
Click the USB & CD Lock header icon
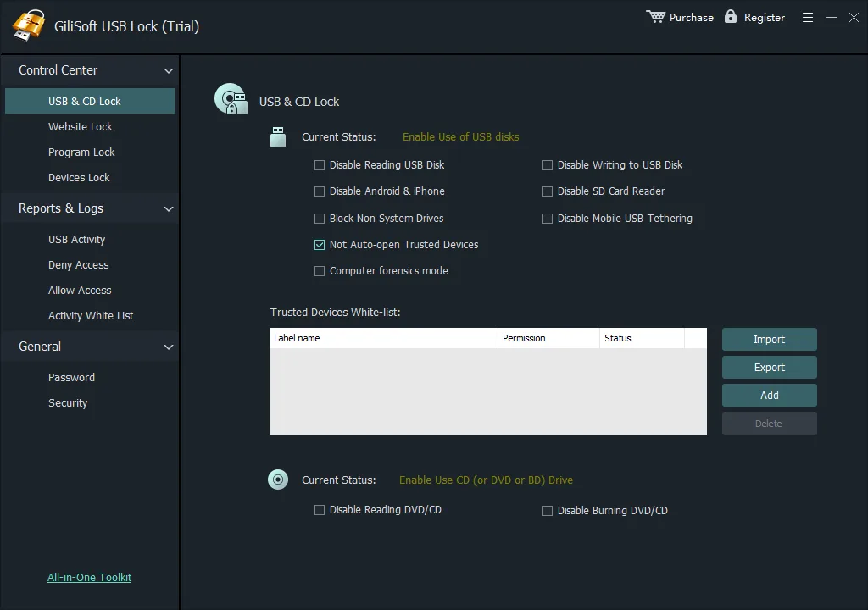[231, 99]
